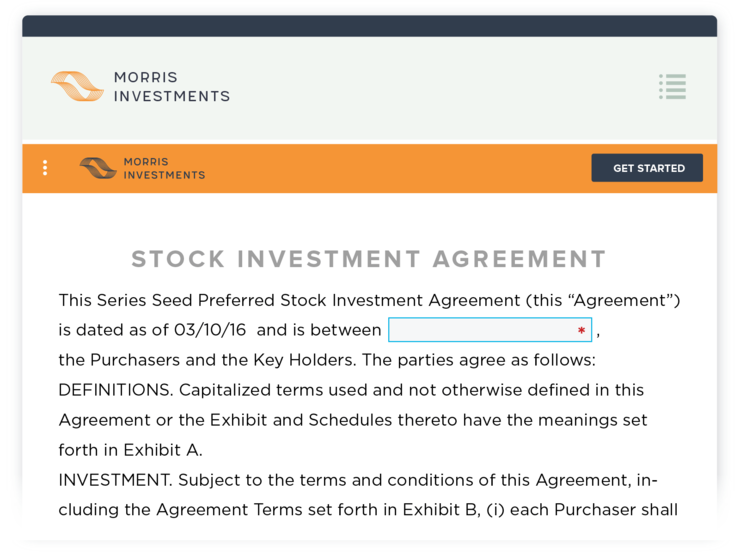Click the DEFINITIONS section heading word

point(114,390)
